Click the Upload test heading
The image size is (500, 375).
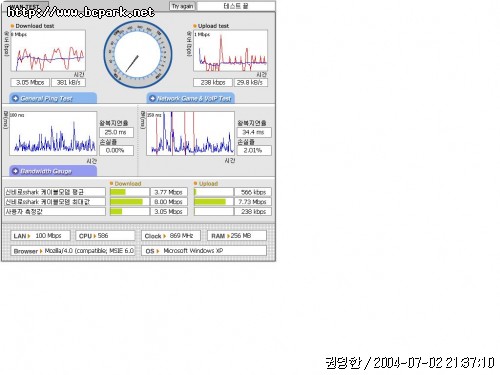213,26
